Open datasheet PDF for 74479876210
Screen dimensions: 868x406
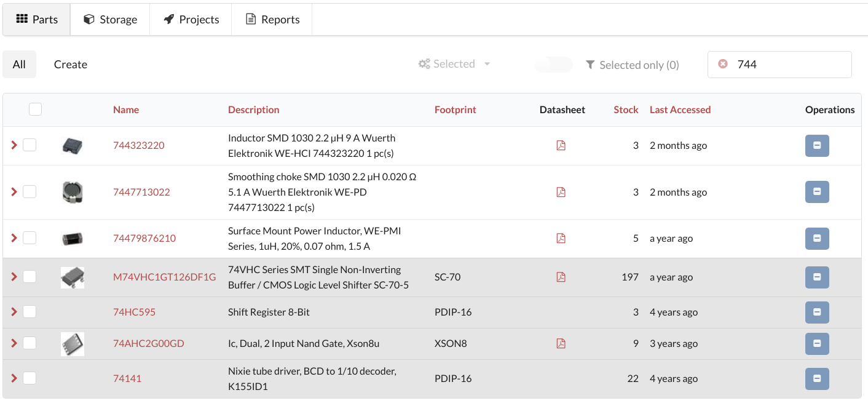point(561,238)
